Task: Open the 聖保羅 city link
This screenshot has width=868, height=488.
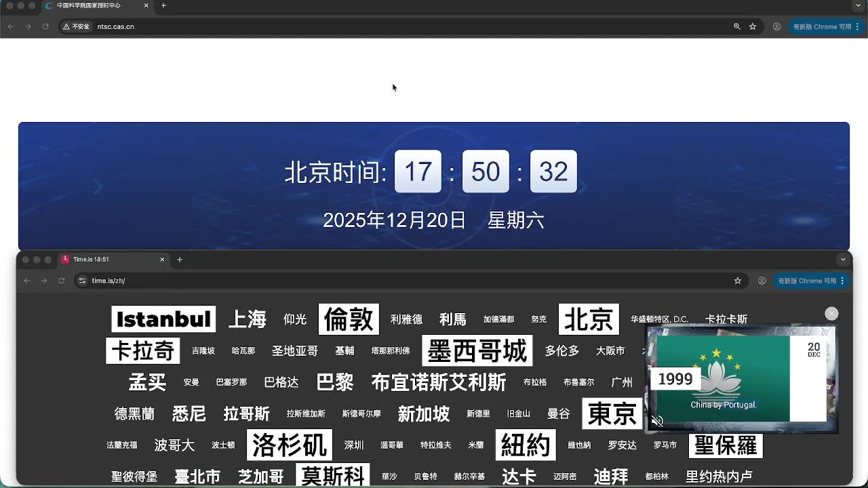Action: pos(726,445)
